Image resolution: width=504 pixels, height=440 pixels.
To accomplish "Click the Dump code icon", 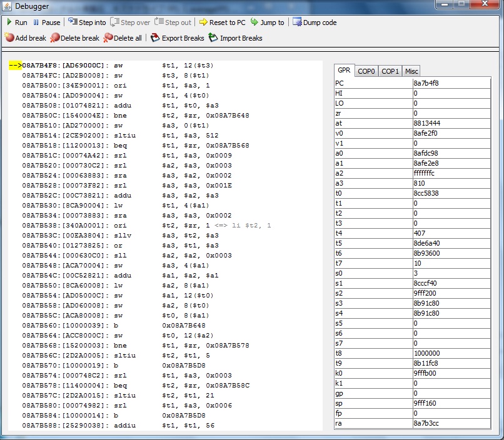I will pos(297,22).
